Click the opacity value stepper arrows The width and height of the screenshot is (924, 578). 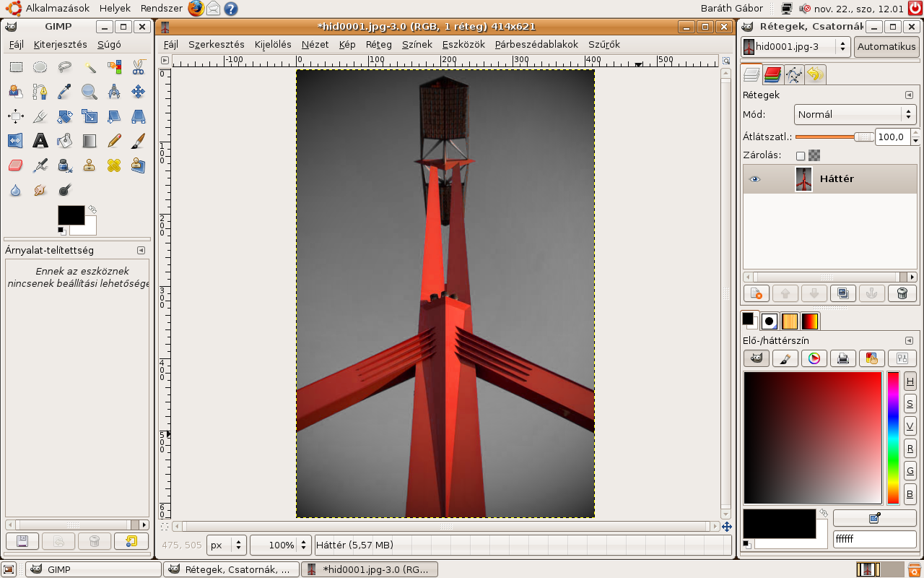point(915,137)
